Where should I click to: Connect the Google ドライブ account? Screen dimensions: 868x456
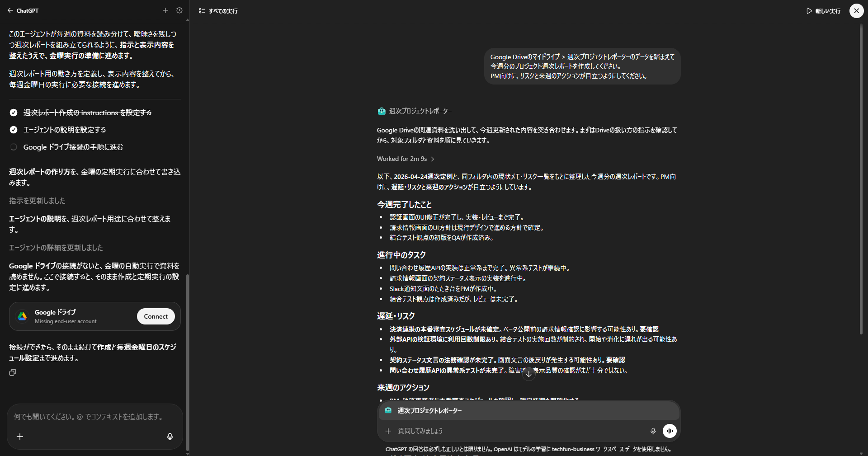point(156,316)
